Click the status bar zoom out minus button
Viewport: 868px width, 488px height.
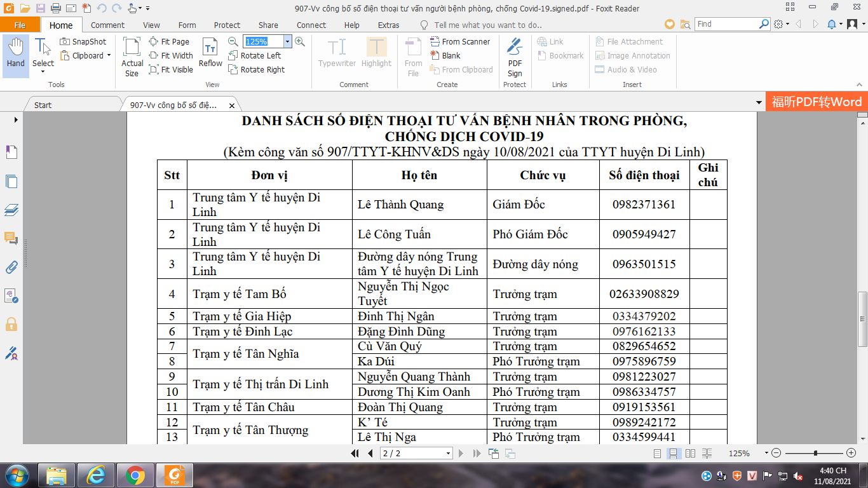coord(776,453)
